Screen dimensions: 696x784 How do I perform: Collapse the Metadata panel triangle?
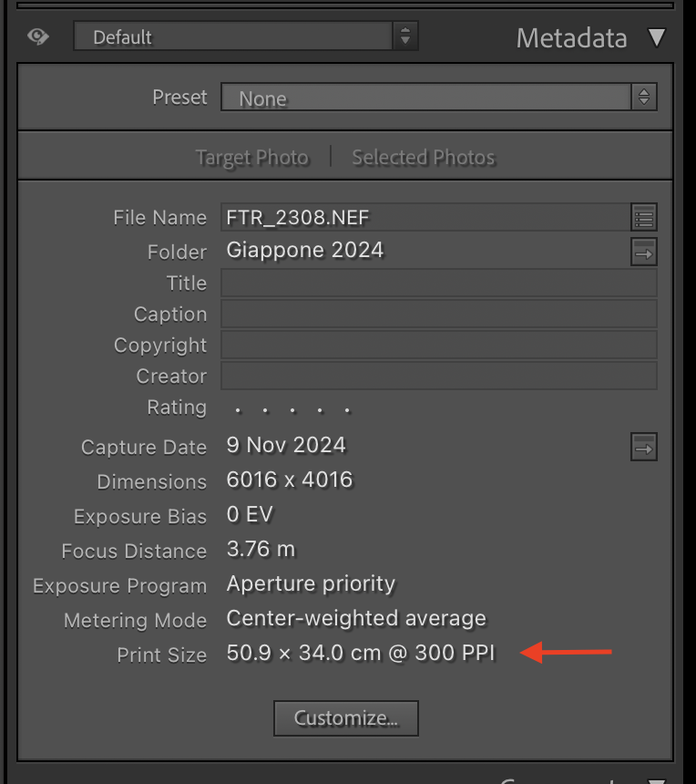[x=657, y=37]
